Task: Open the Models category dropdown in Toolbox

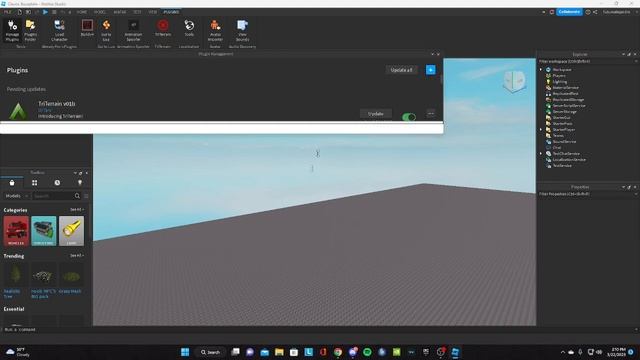Action: coord(17,196)
